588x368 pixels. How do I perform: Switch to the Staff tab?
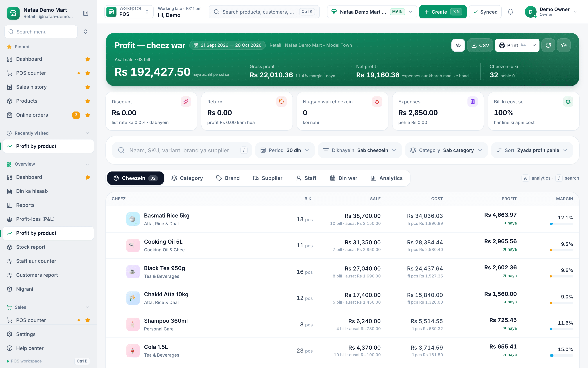pyautogui.click(x=306, y=178)
